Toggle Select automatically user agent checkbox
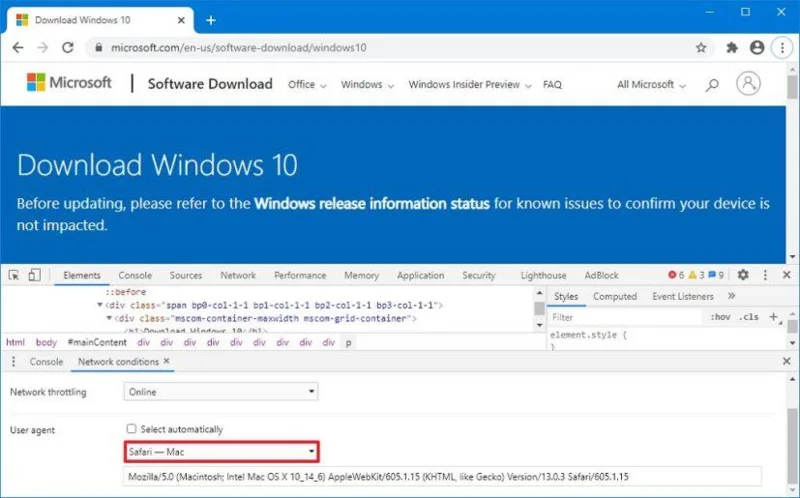800x498 pixels. click(x=131, y=429)
